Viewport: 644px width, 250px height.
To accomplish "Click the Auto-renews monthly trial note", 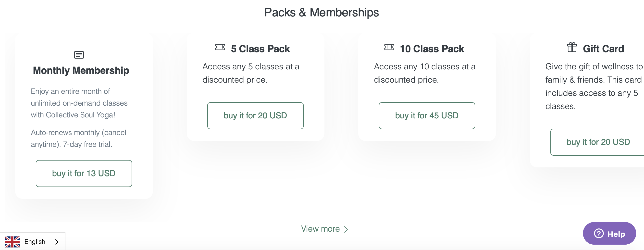I will pyautogui.click(x=78, y=138).
